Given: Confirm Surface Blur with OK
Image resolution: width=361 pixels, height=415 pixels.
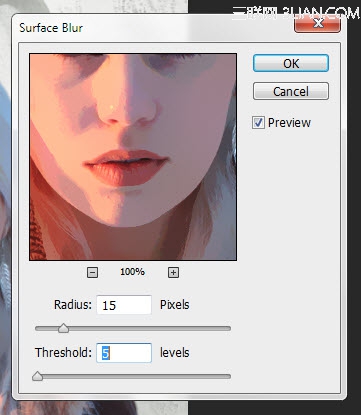Looking at the screenshot, I should 291,63.
